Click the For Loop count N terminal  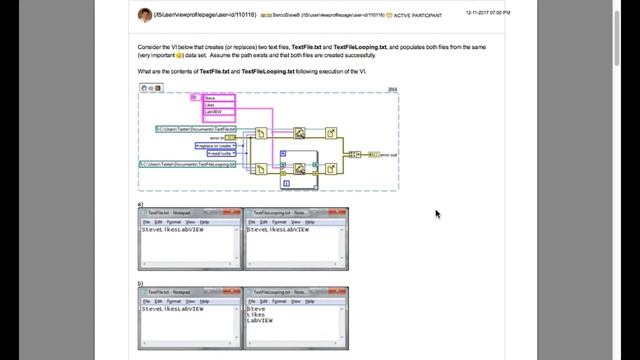283,153
